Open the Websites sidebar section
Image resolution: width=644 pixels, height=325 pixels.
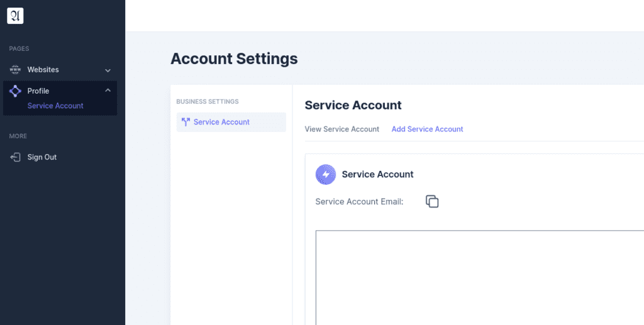click(60, 70)
